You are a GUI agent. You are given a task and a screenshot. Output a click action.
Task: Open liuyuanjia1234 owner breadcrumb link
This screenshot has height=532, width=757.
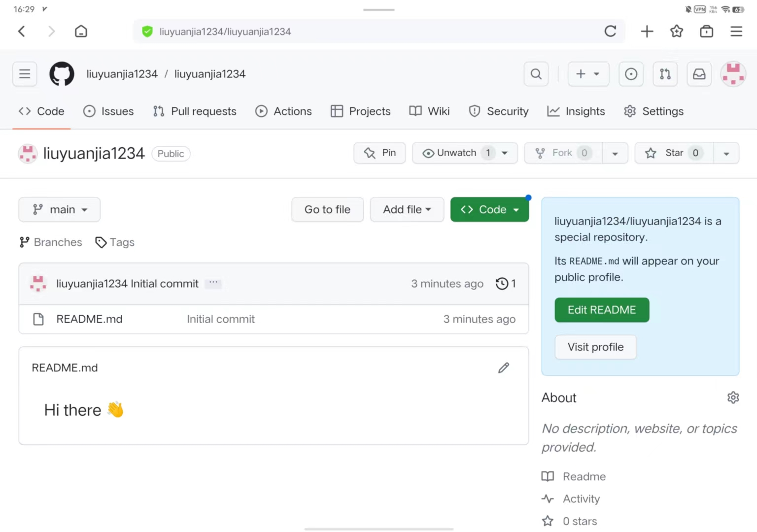click(122, 74)
